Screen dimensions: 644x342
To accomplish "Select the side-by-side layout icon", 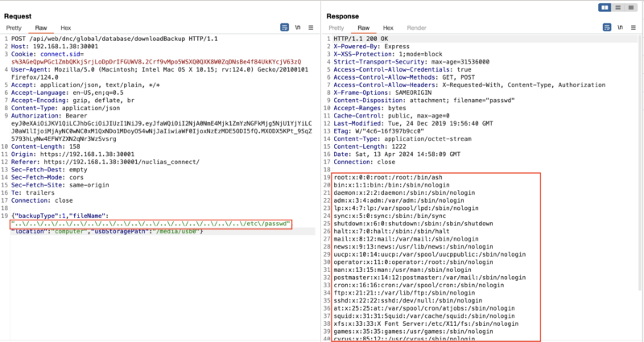I will (605, 7).
